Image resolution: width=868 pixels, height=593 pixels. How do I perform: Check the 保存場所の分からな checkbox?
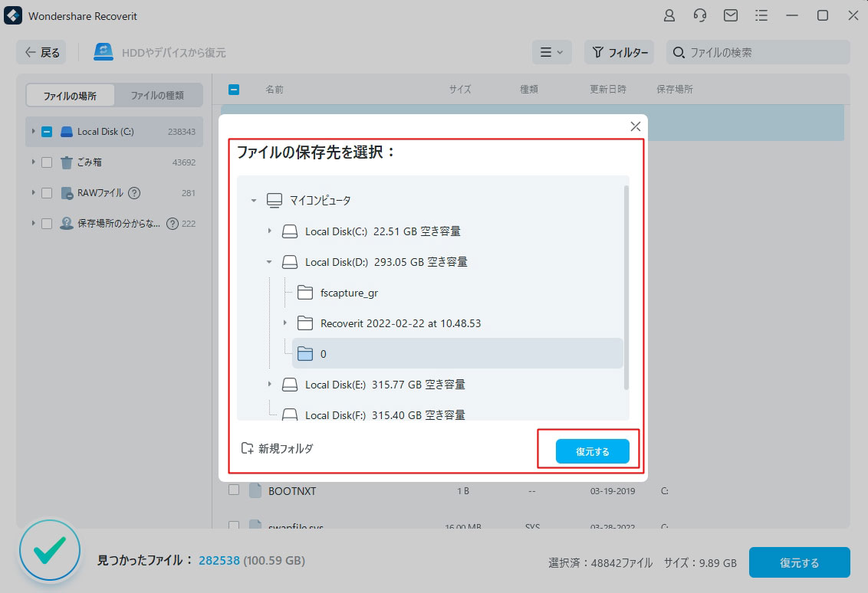pyautogui.click(x=47, y=224)
